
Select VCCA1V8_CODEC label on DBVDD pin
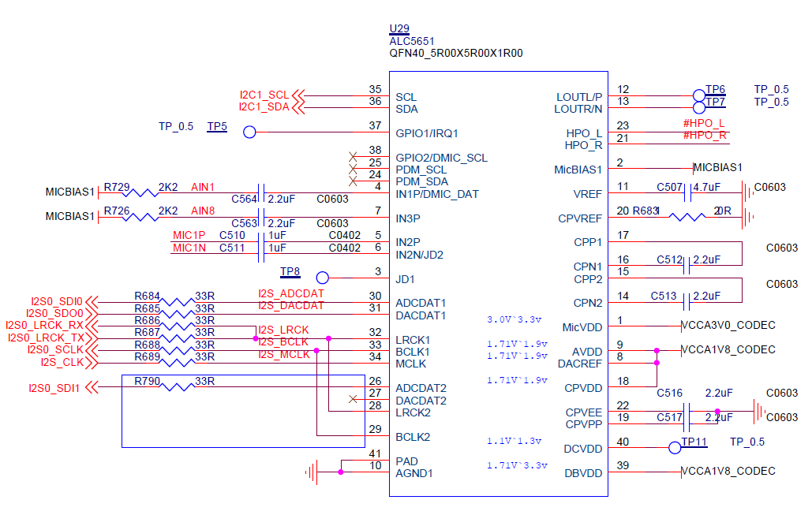[x=728, y=471]
